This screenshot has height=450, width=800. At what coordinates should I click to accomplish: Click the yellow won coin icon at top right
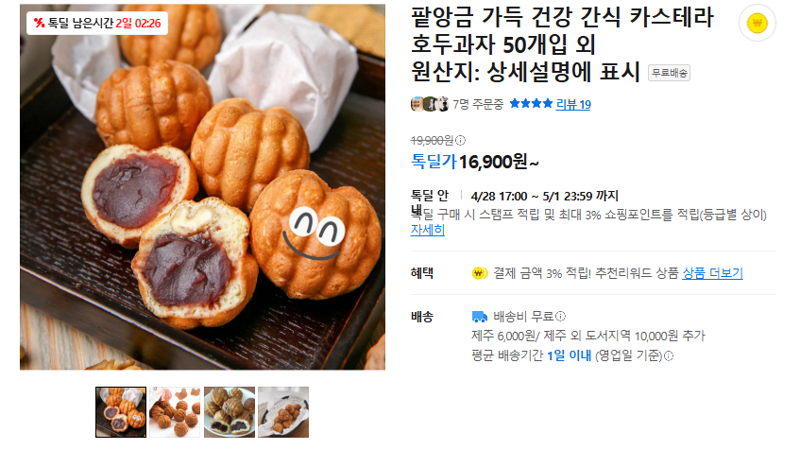(757, 23)
